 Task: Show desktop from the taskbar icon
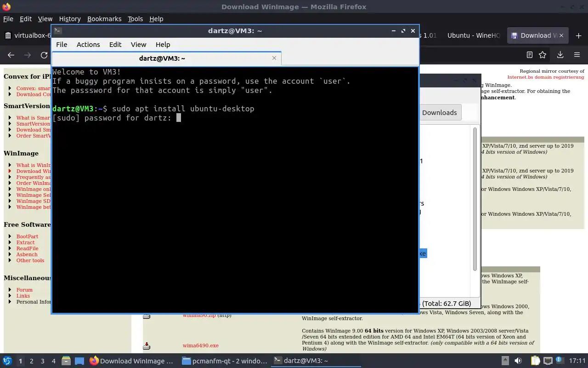pos(79,361)
